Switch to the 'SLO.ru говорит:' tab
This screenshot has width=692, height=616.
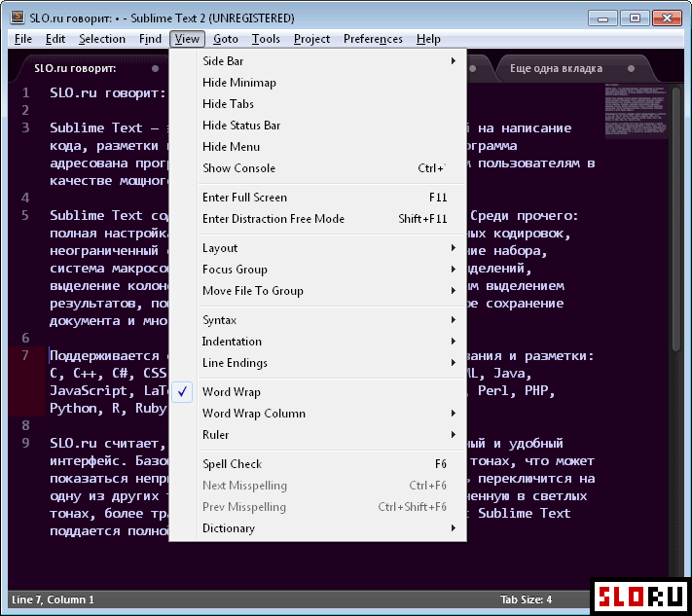tap(89, 68)
